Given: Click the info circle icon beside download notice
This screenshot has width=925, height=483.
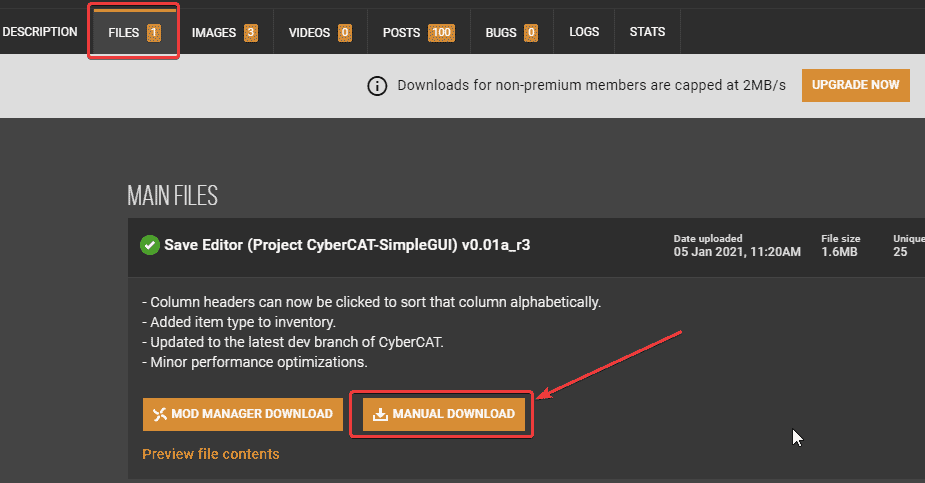Looking at the screenshot, I should pos(377,86).
